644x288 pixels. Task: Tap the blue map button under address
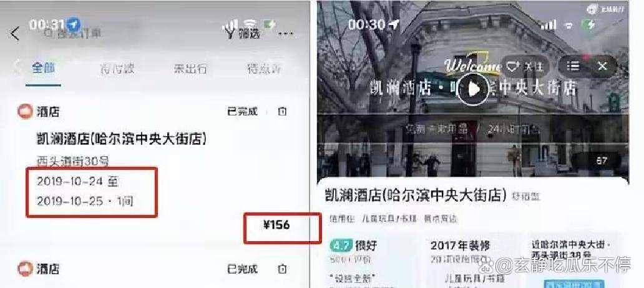[x=574, y=284]
